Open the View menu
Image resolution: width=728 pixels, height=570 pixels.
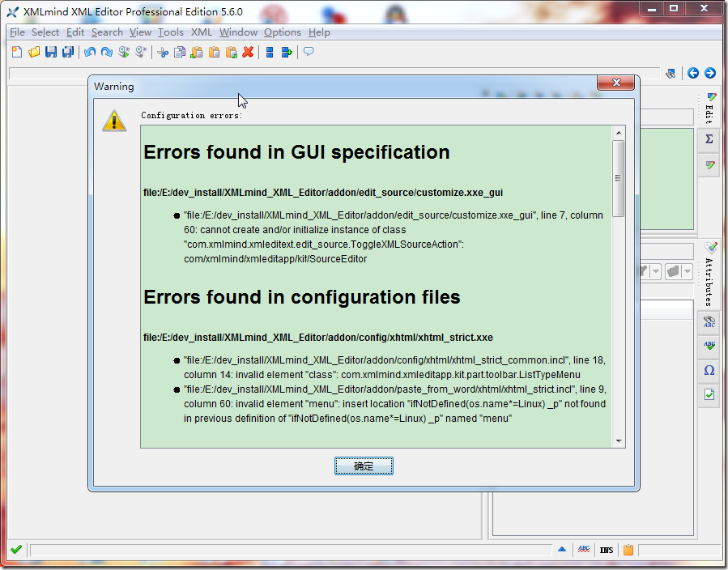140,32
